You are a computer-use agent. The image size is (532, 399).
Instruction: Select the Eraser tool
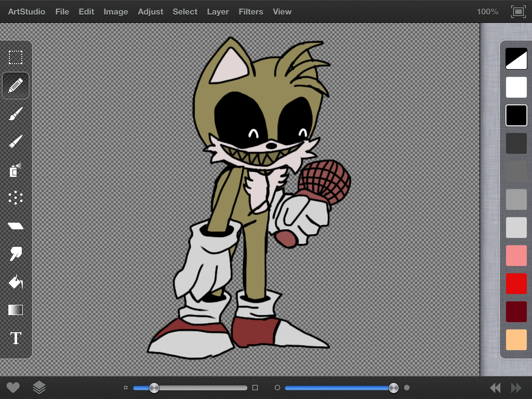[16, 226]
